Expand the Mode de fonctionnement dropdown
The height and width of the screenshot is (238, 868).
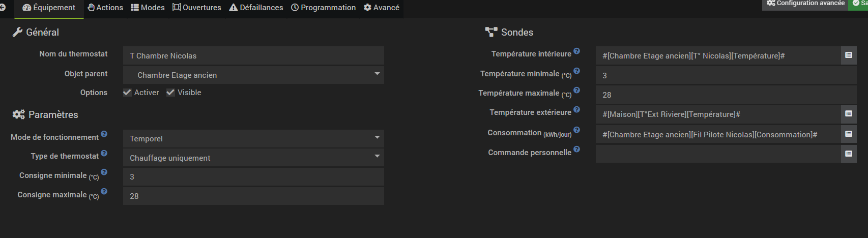[x=253, y=138]
